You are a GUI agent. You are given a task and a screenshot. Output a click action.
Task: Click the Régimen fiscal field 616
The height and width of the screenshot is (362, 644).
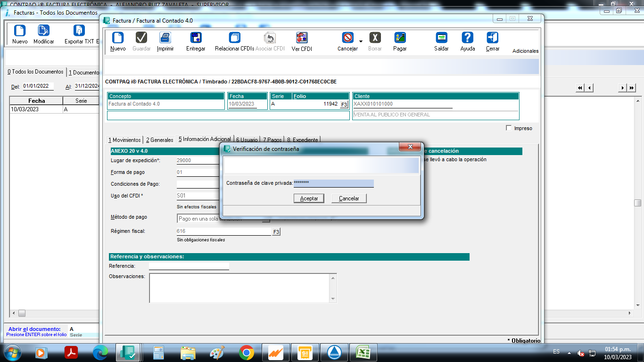pos(224,231)
